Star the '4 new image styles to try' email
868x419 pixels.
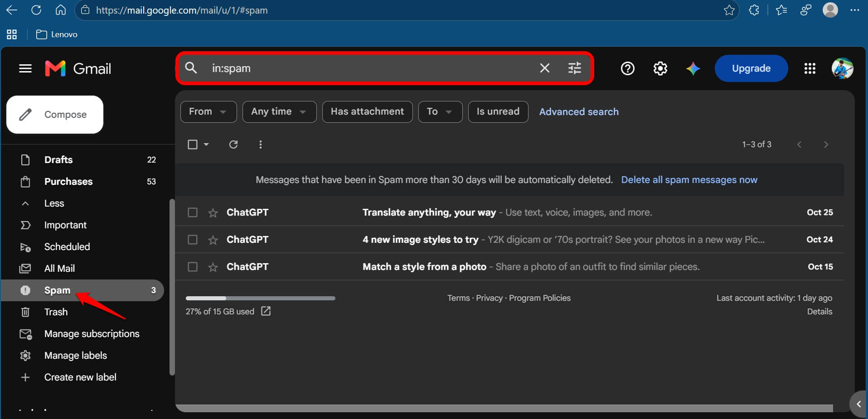[213, 240]
